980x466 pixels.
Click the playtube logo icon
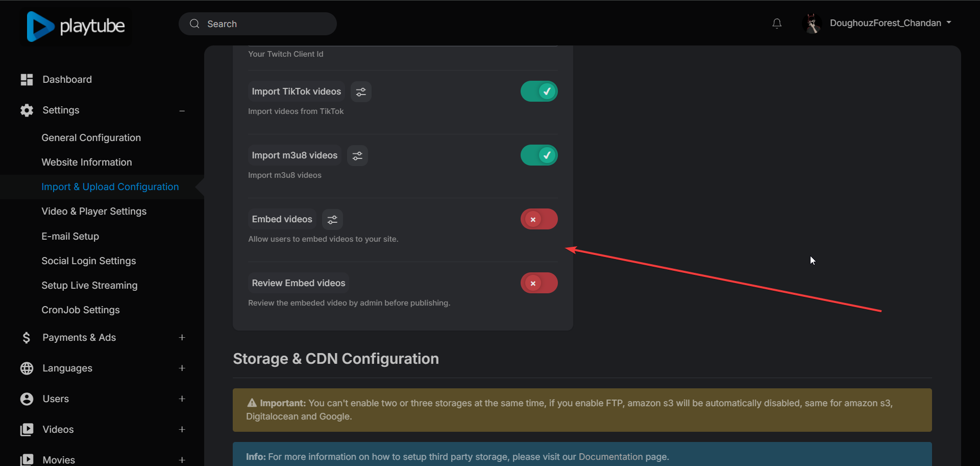40,26
